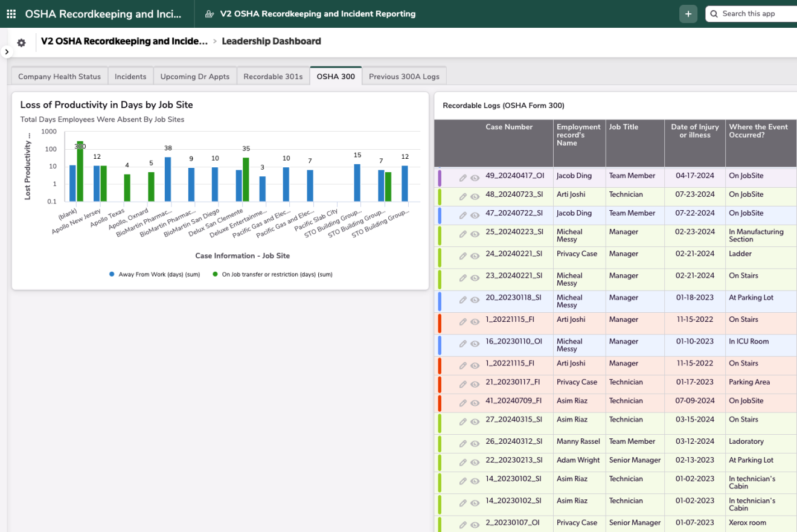
Task: Click the settings gear icon
Action: click(x=22, y=43)
